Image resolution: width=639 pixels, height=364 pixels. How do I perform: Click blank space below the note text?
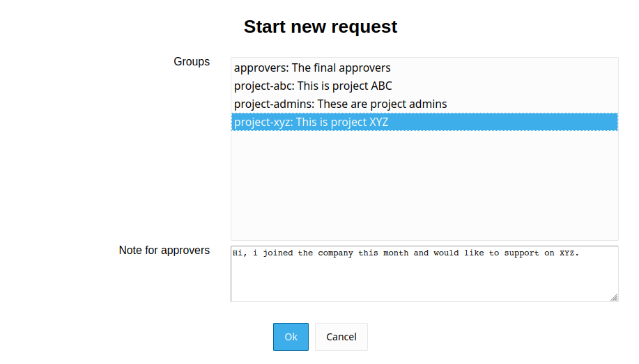tap(424, 282)
